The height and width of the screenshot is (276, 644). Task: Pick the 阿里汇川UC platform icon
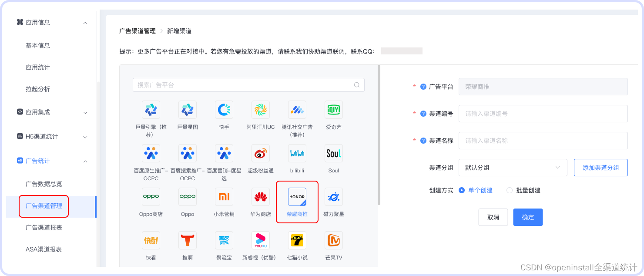[x=261, y=110]
